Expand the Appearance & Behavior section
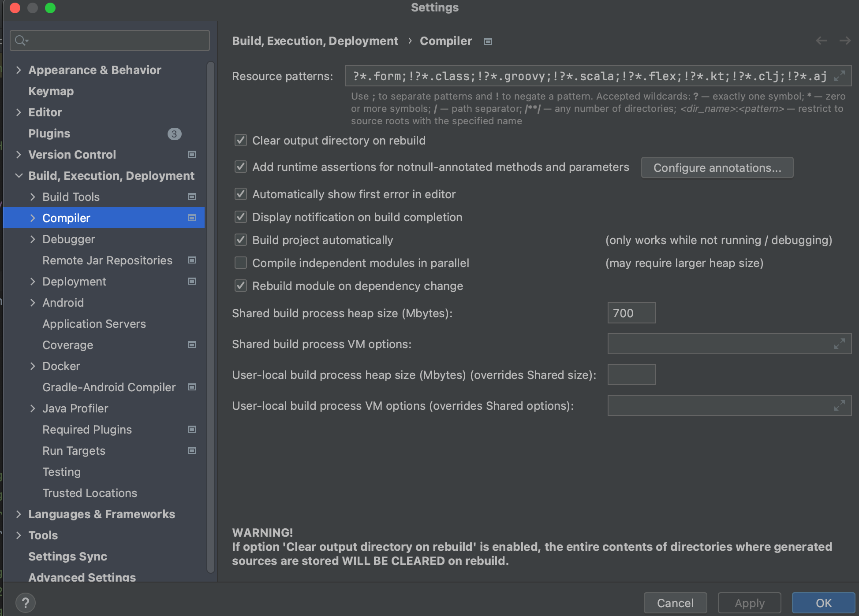Viewport: 859px width, 616px height. pos(19,70)
